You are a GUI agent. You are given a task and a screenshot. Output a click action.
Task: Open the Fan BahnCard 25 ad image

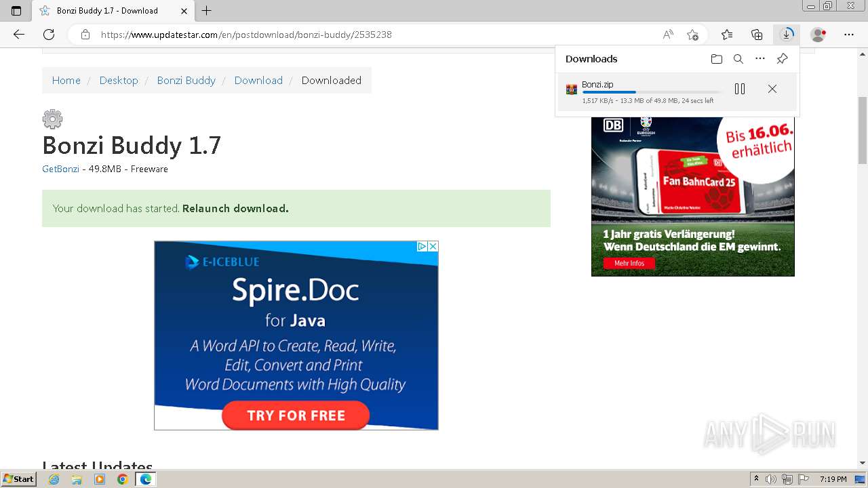click(x=692, y=197)
